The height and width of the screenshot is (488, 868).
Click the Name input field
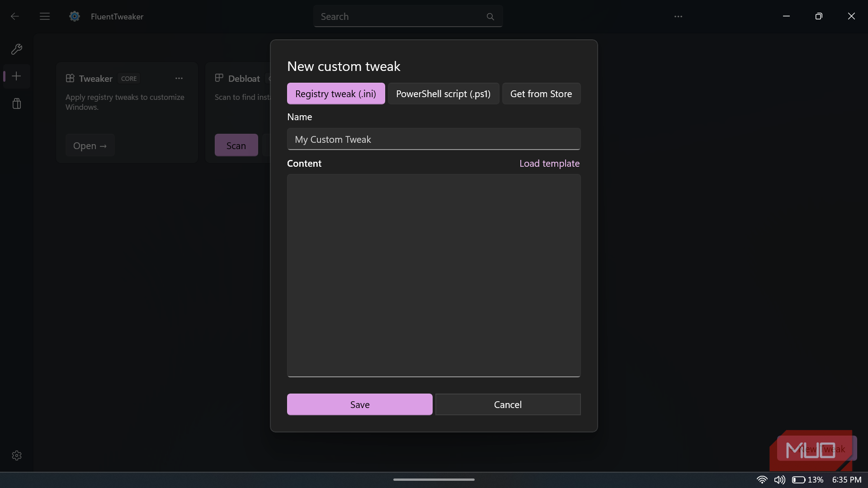click(434, 139)
